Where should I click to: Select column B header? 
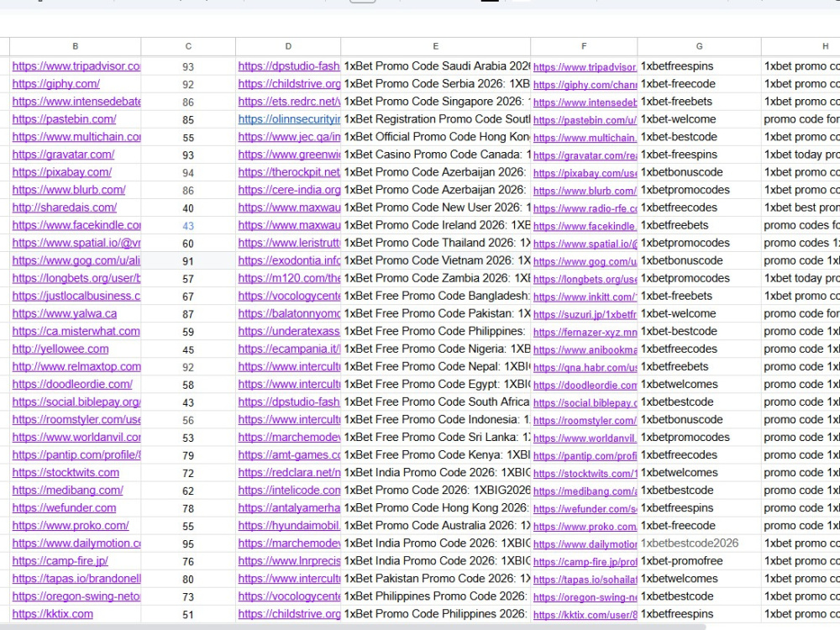pyautogui.click(x=75, y=46)
